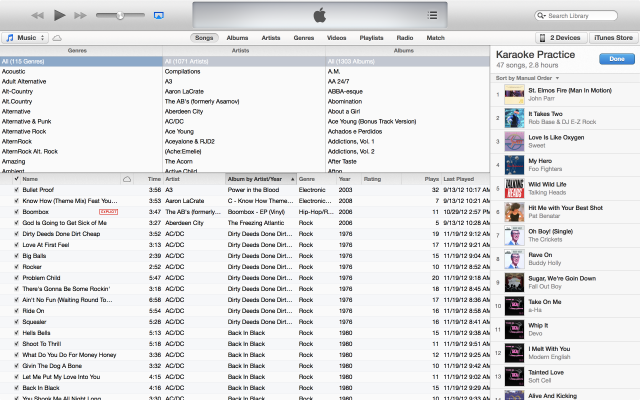Switch to the Playlists tab
Screen dimensions: 640x400
pyautogui.click(x=371, y=38)
